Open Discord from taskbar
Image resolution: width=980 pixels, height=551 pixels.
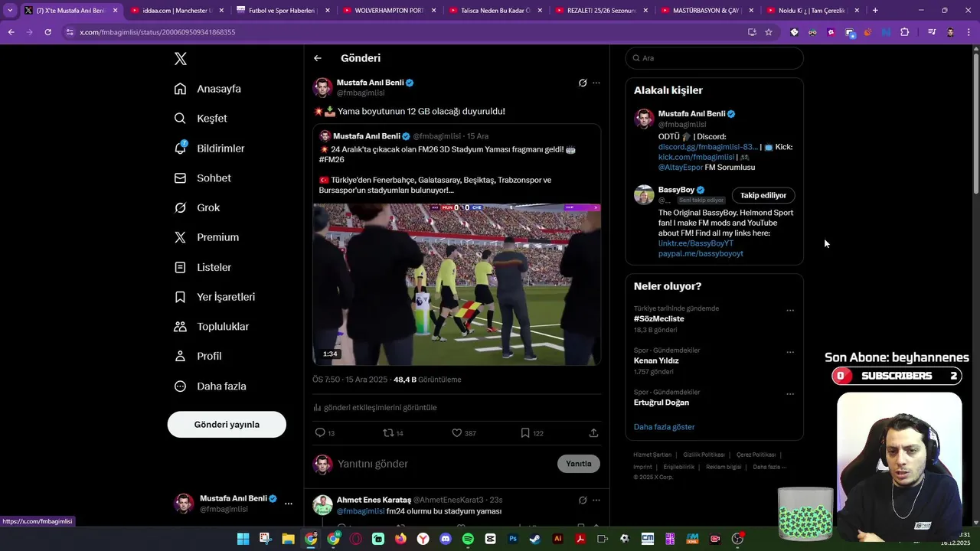point(446,540)
